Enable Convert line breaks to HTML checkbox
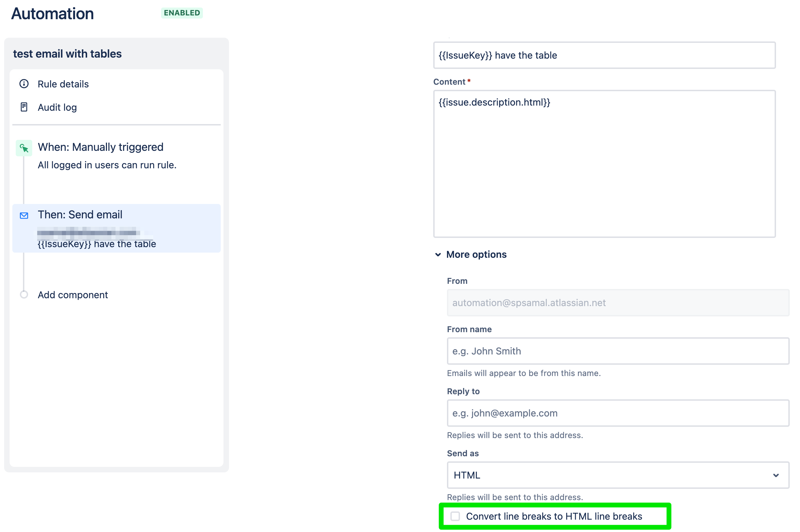The width and height of the screenshot is (800, 532). [455, 516]
